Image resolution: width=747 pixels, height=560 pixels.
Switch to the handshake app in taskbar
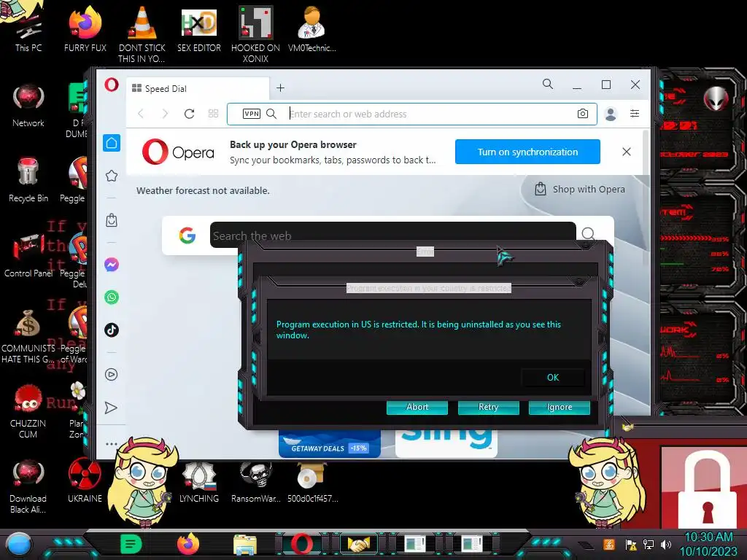click(358, 544)
